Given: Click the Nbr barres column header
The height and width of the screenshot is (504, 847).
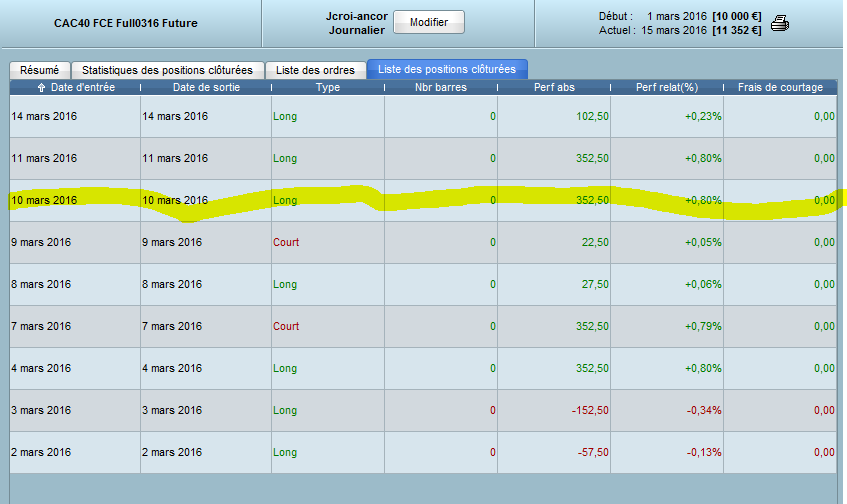Looking at the screenshot, I should (441, 88).
